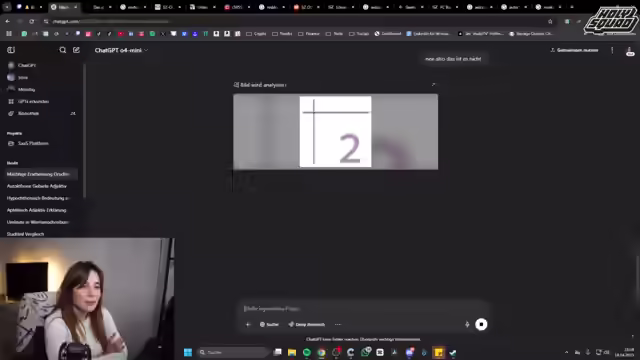
Task: Start a new chat with the pencil icon
Action: [x=76, y=50]
